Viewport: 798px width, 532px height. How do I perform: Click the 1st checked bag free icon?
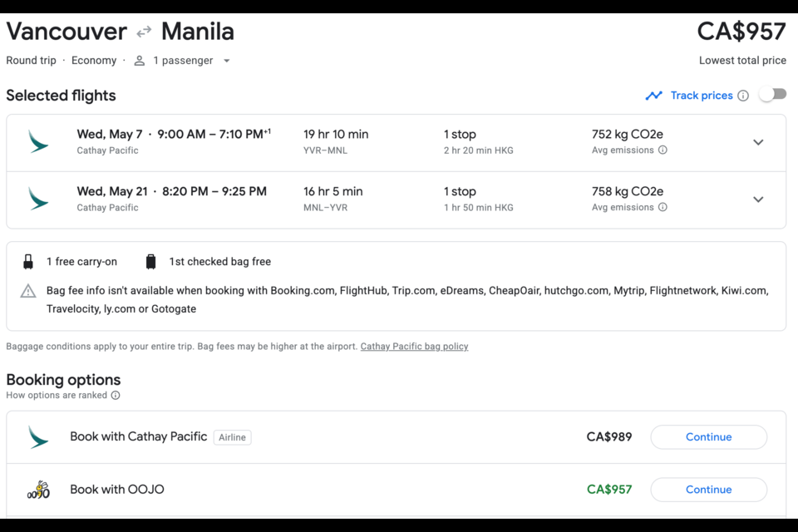point(150,262)
